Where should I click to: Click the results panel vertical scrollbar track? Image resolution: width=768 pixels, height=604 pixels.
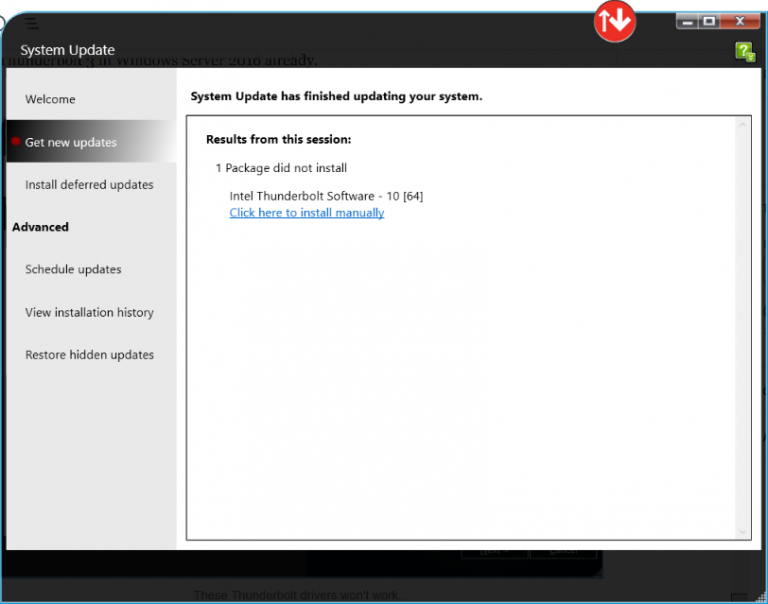point(743,330)
